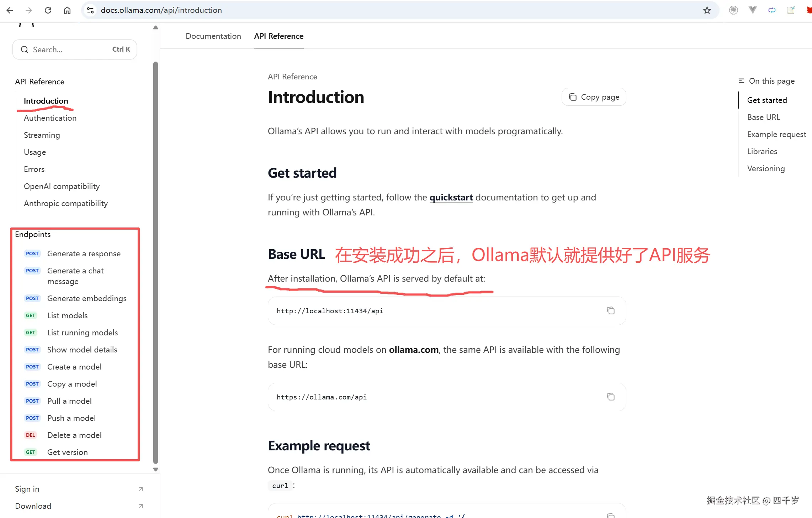Image resolution: width=812 pixels, height=518 pixels.
Task: Switch to the Documentation tab
Action: (x=213, y=36)
